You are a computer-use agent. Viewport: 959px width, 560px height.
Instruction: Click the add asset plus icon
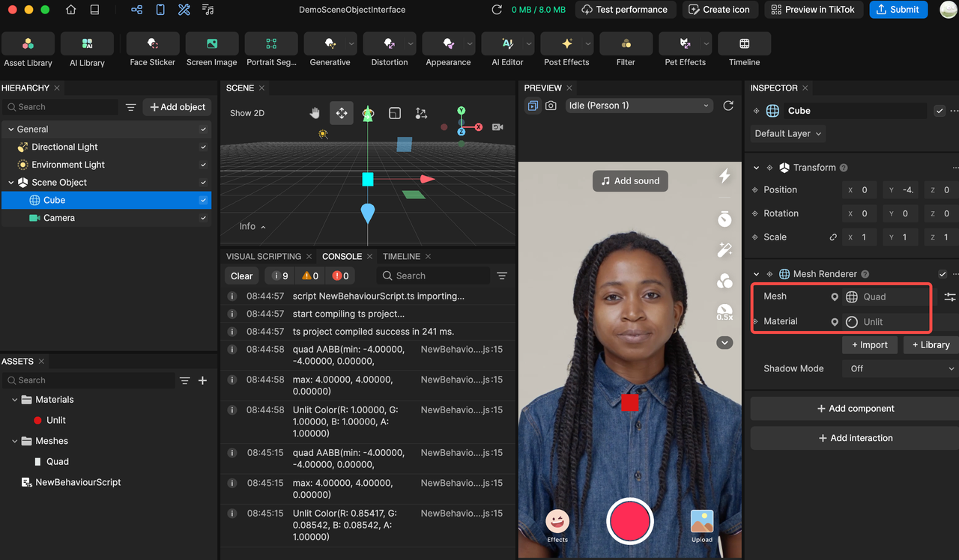coord(202,381)
